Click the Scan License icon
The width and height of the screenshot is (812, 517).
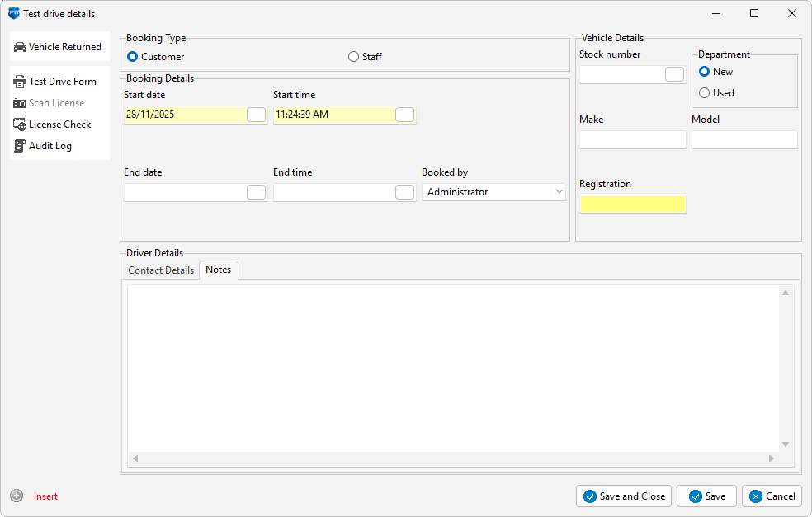[20, 103]
